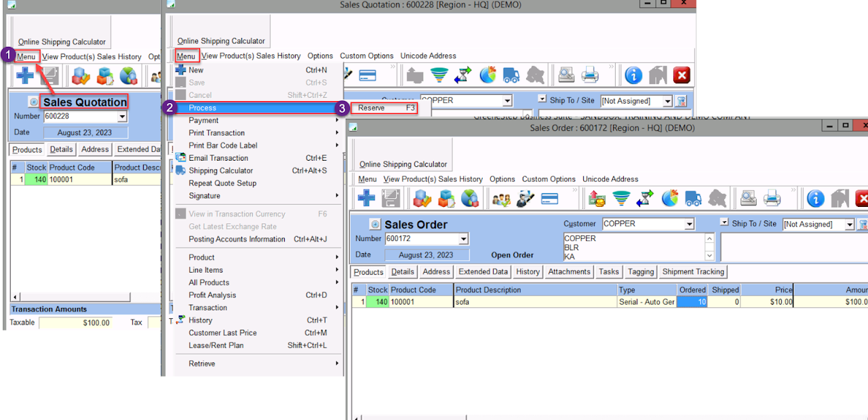Open the Customer dropdown in Sales Order
868x420 pixels.
(x=689, y=224)
